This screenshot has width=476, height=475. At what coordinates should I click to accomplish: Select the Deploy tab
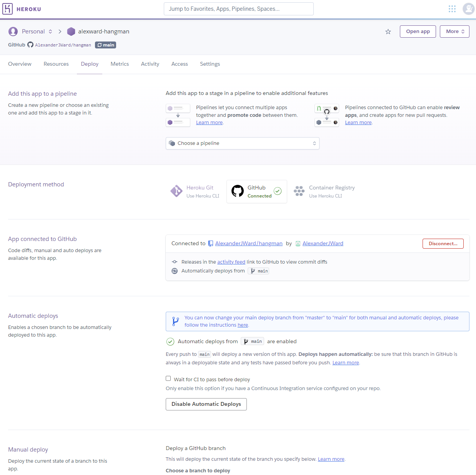(90, 64)
